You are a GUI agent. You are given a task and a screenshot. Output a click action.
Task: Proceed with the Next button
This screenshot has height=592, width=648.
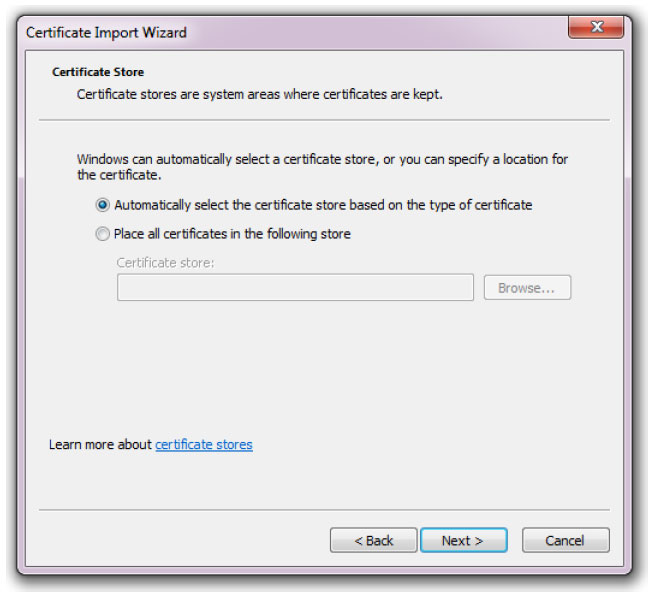463,540
